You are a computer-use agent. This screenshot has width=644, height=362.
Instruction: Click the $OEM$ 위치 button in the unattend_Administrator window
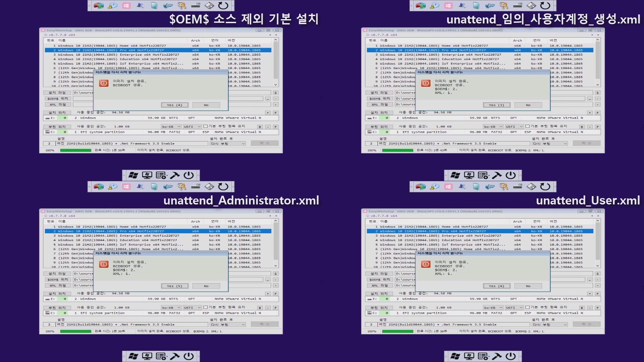click(x=57, y=280)
